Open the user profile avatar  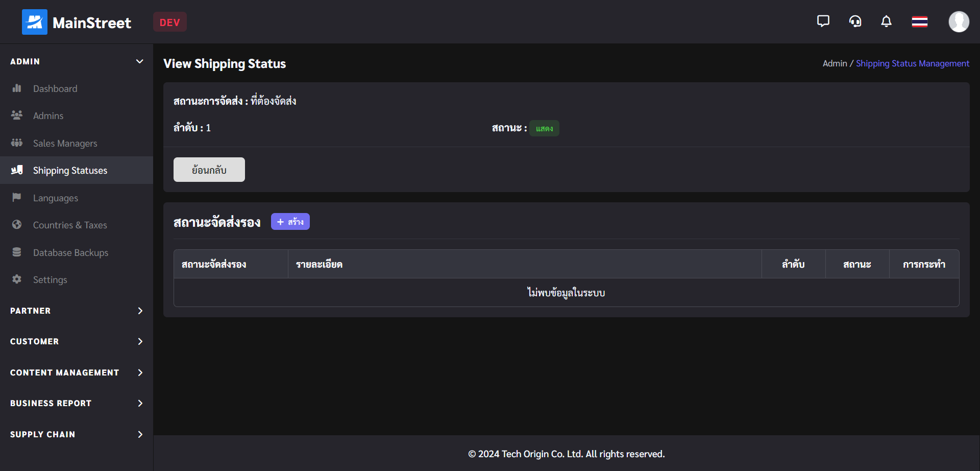pyautogui.click(x=959, y=21)
